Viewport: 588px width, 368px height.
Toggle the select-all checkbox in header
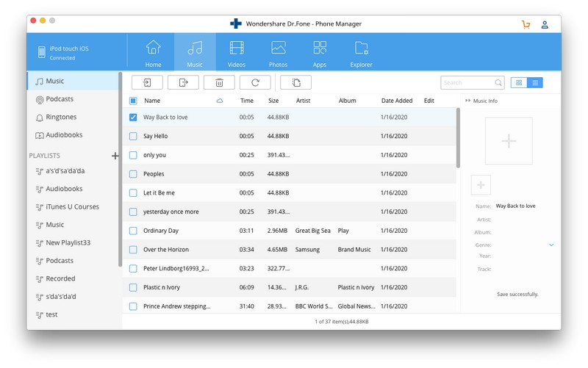pyautogui.click(x=133, y=101)
